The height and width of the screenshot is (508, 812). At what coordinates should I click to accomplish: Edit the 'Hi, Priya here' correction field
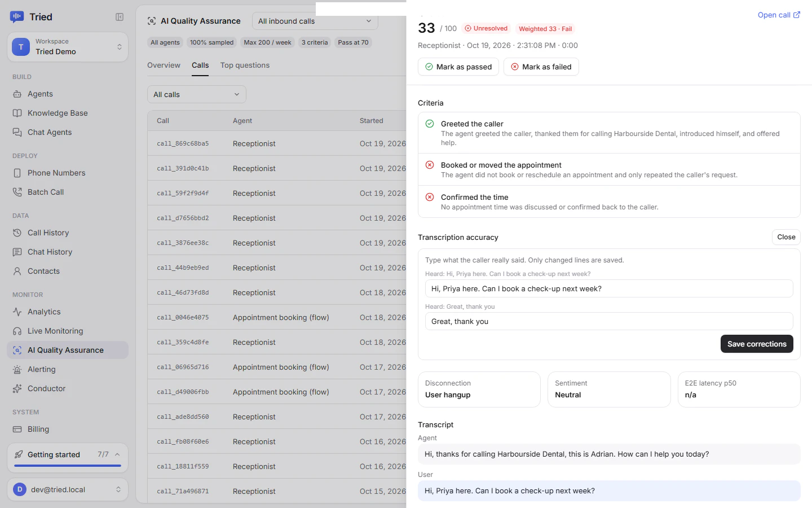[609, 288]
